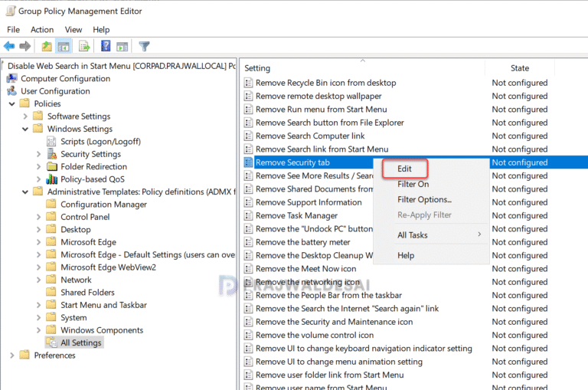Click Not configured state of Remove Search Computer link
The width and height of the screenshot is (588, 390).
click(x=520, y=136)
